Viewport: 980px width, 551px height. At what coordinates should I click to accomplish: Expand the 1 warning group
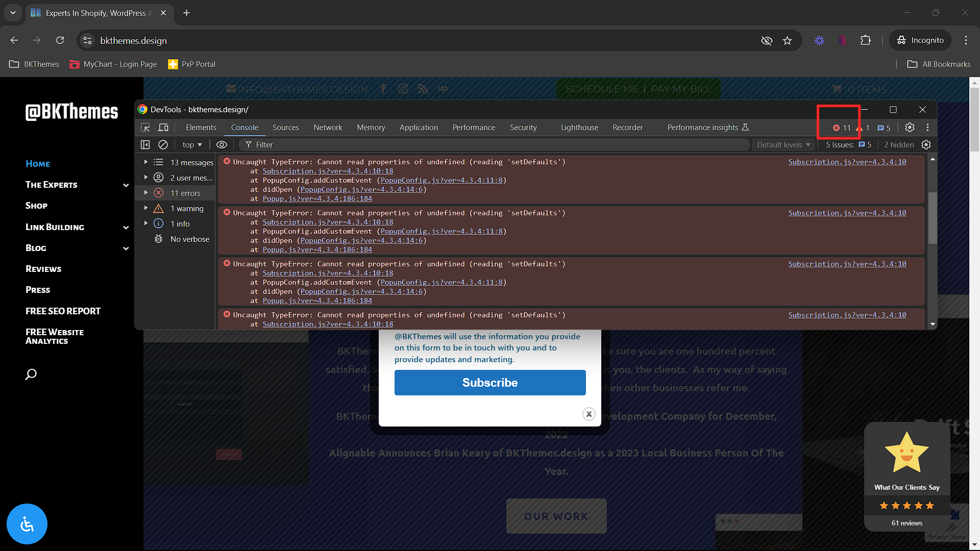[x=146, y=208]
